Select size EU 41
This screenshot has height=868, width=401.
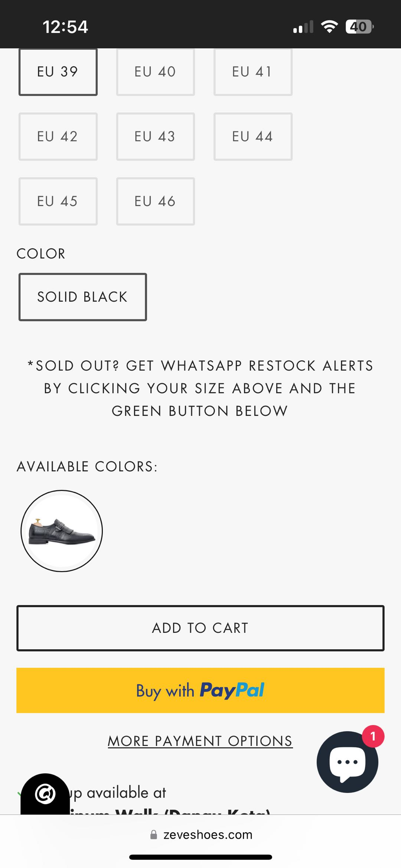(253, 72)
